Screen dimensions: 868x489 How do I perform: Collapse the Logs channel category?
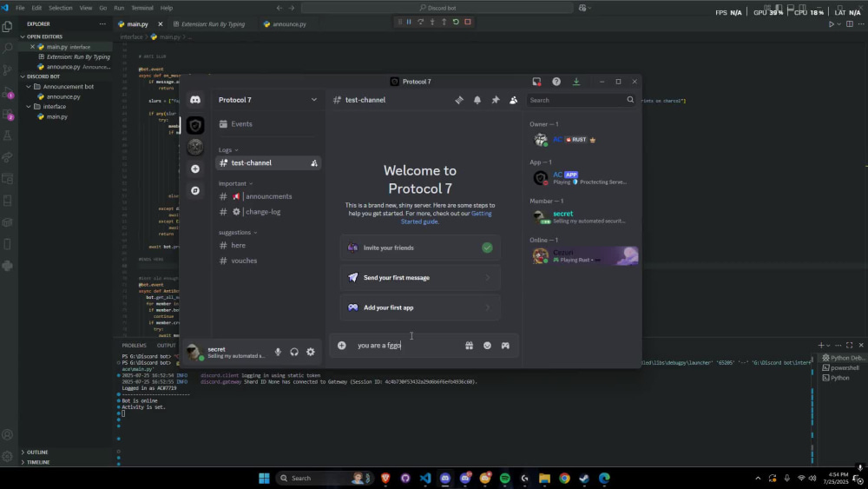[x=228, y=150]
